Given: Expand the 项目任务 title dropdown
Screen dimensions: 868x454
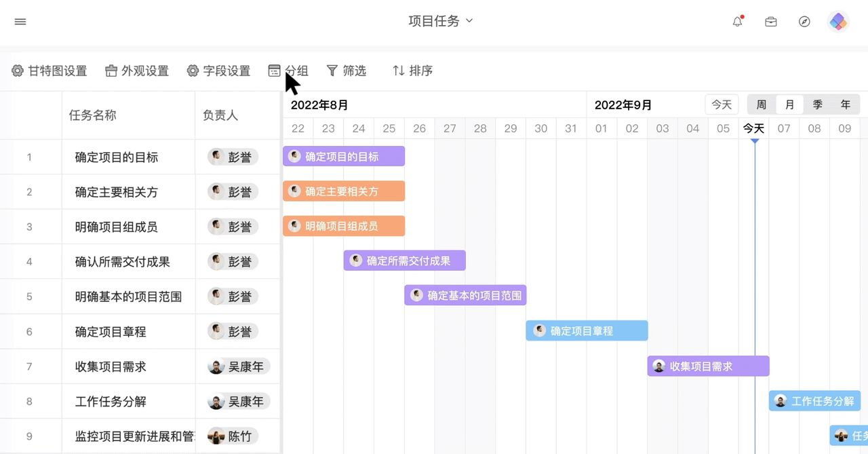Looking at the screenshot, I should 440,21.
